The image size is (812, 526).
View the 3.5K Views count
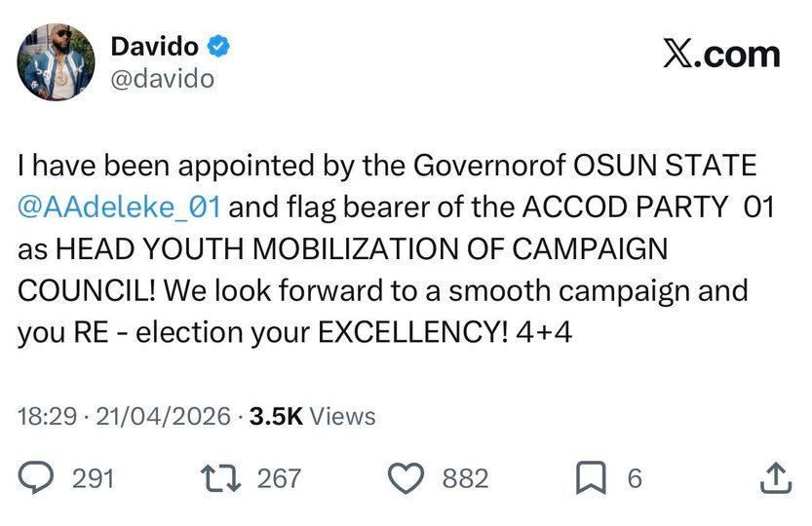pyautogui.click(x=312, y=417)
